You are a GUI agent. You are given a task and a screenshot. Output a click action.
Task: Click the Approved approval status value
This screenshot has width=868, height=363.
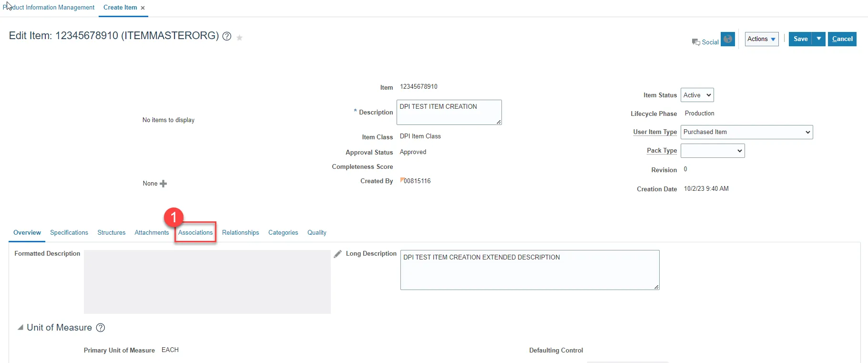point(413,152)
